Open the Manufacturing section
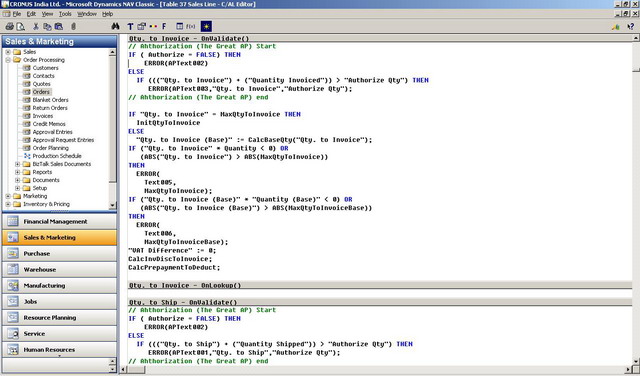This screenshot has width=640, height=376. [59, 285]
